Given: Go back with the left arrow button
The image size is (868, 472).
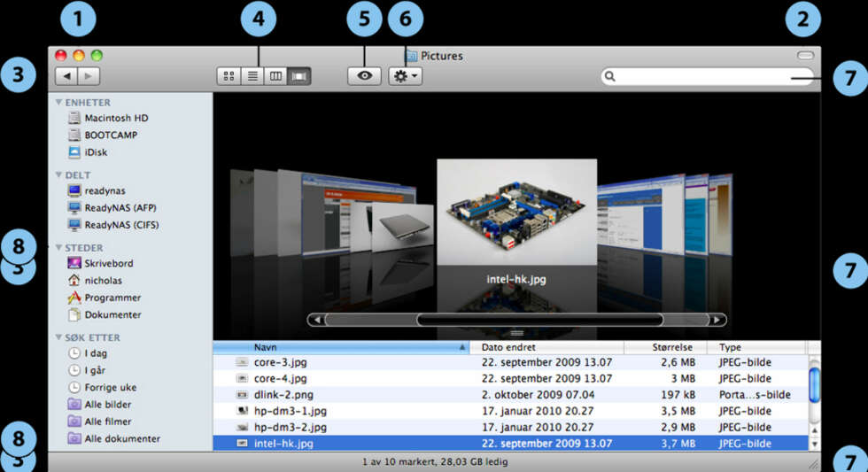Looking at the screenshot, I should [66, 76].
